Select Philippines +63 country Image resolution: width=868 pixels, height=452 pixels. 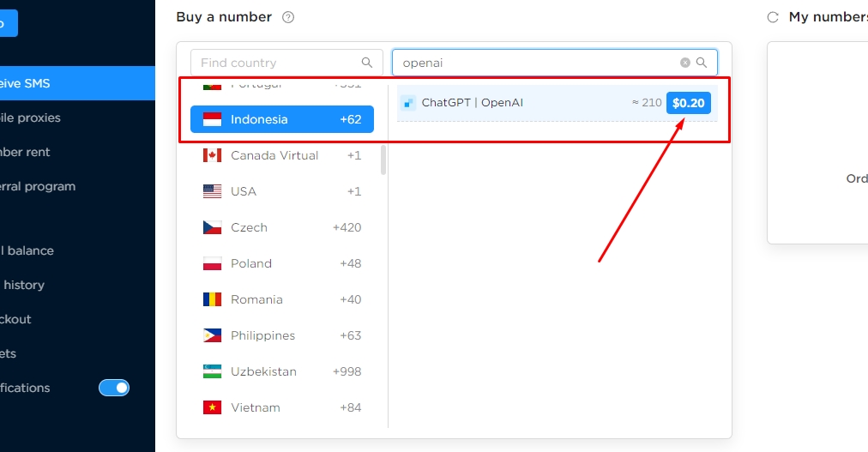[x=282, y=335]
